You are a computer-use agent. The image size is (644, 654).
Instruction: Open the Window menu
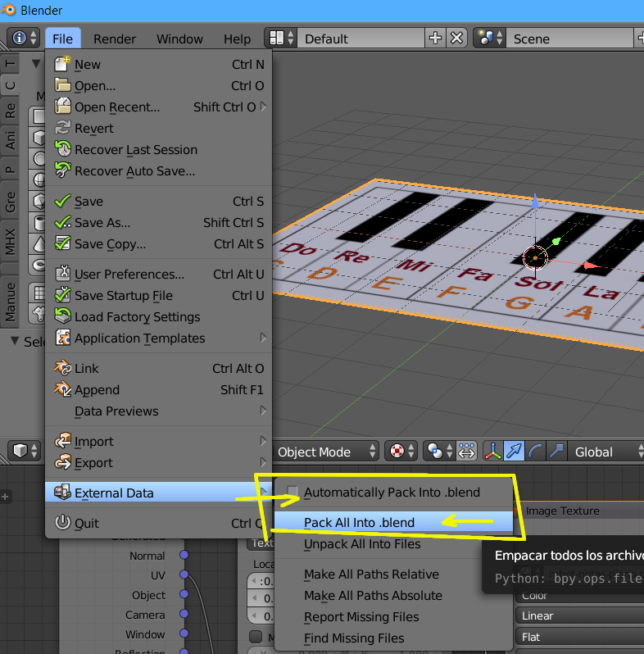[179, 39]
